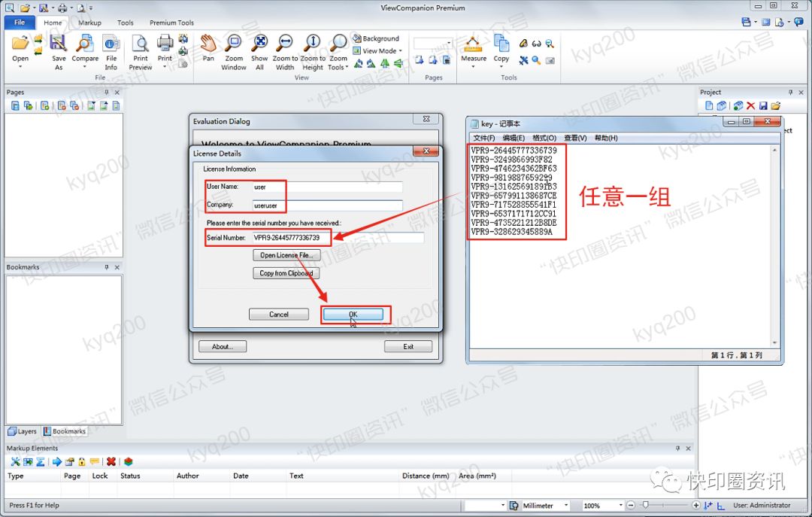Click the new document icon in Project panel

[x=709, y=106]
